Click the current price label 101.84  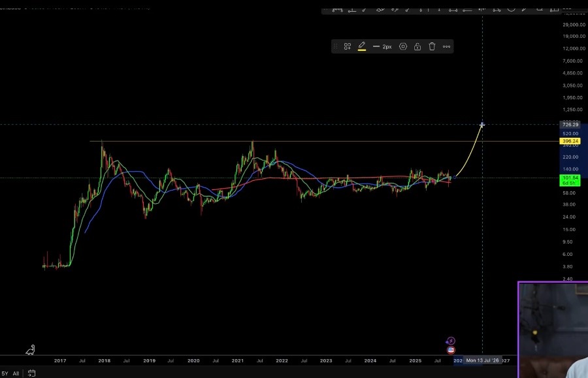(570, 178)
